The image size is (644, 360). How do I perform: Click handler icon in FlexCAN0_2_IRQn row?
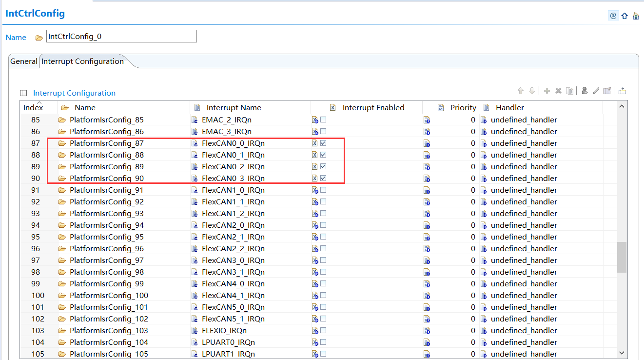[x=484, y=167]
